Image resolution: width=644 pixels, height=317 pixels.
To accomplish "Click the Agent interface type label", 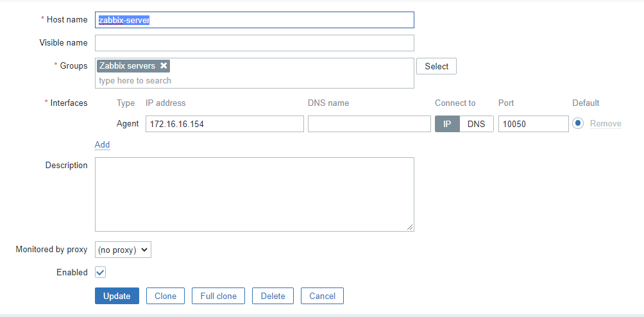I will pos(128,124).
